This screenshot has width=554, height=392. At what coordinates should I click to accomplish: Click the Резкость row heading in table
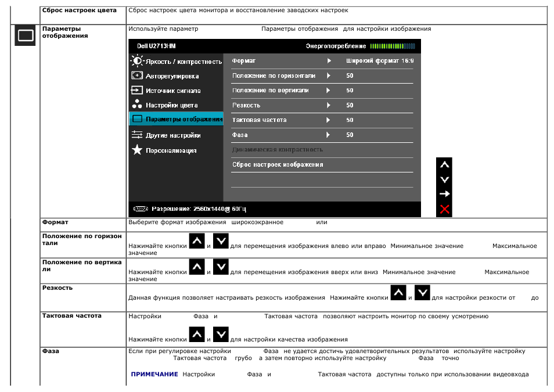click(57, 288)
